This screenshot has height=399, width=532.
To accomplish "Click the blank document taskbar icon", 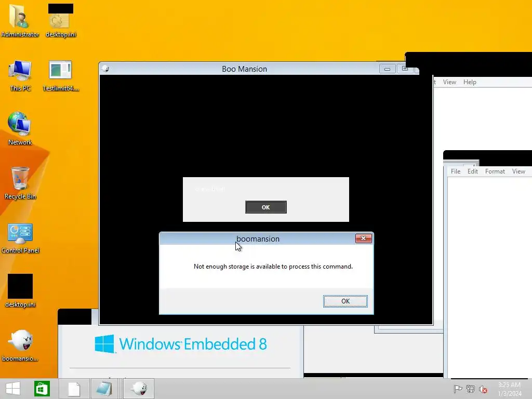I will 74,389.
